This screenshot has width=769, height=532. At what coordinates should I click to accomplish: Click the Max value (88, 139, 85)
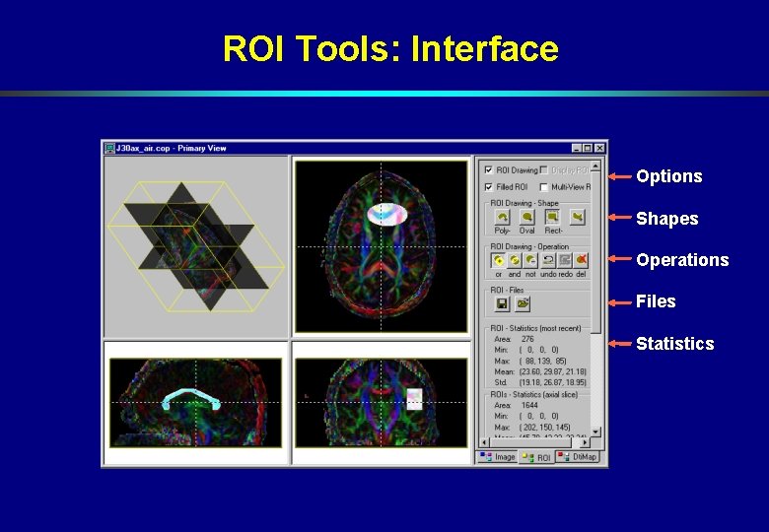point(543,361)
